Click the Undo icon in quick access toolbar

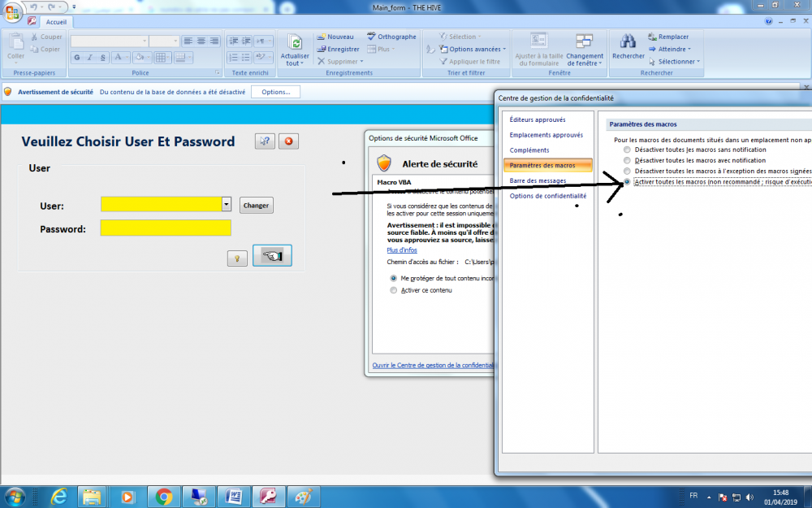33,7
